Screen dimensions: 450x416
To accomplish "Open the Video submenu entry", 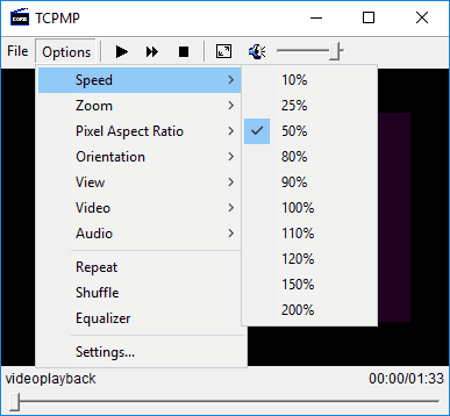I will pyautogui.click(x=139, y=208).
